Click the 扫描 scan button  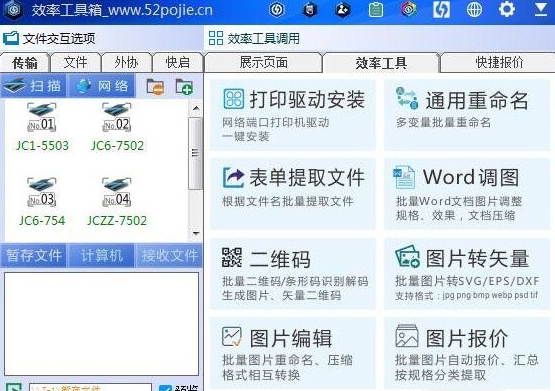(33, 86)
